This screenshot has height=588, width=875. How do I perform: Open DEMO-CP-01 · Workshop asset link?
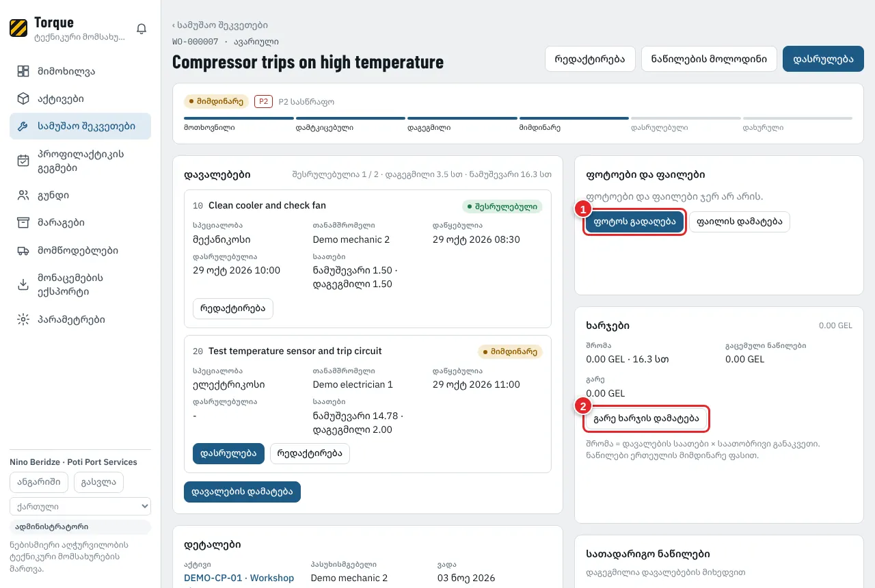pos(239,578)
